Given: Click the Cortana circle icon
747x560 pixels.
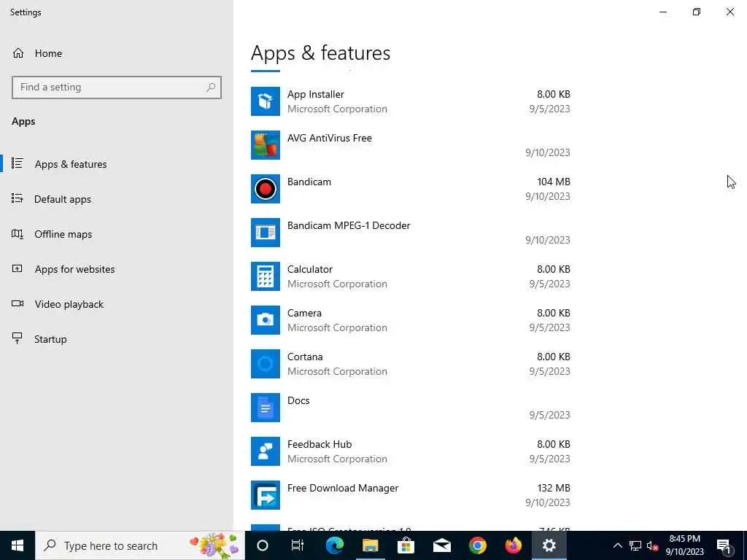Looking at the screenshot, I should 266,365.
